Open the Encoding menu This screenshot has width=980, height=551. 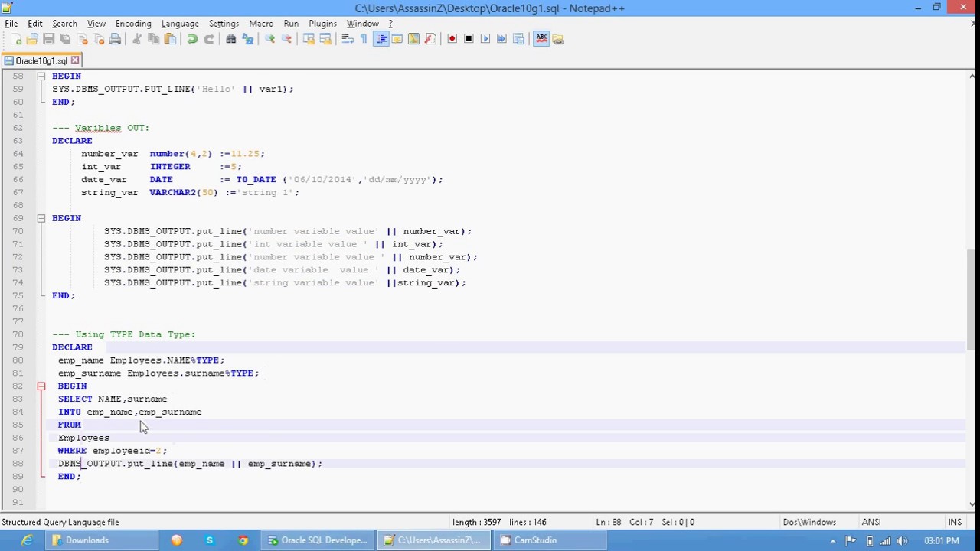point(133,24)
